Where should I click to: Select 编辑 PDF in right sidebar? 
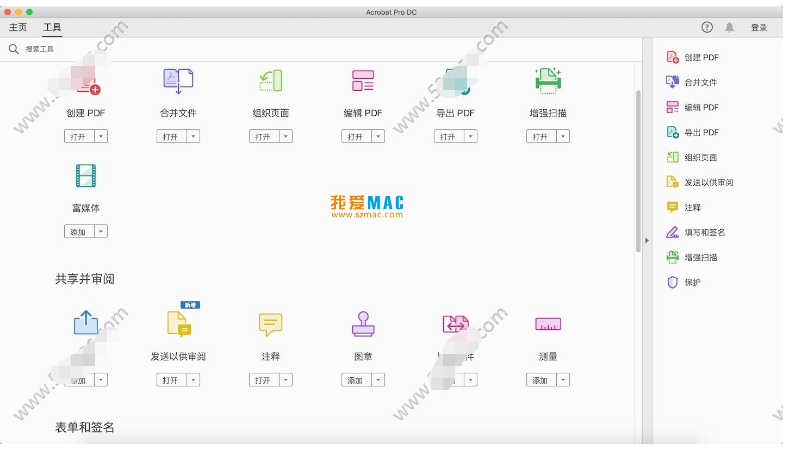click(692, 107)
